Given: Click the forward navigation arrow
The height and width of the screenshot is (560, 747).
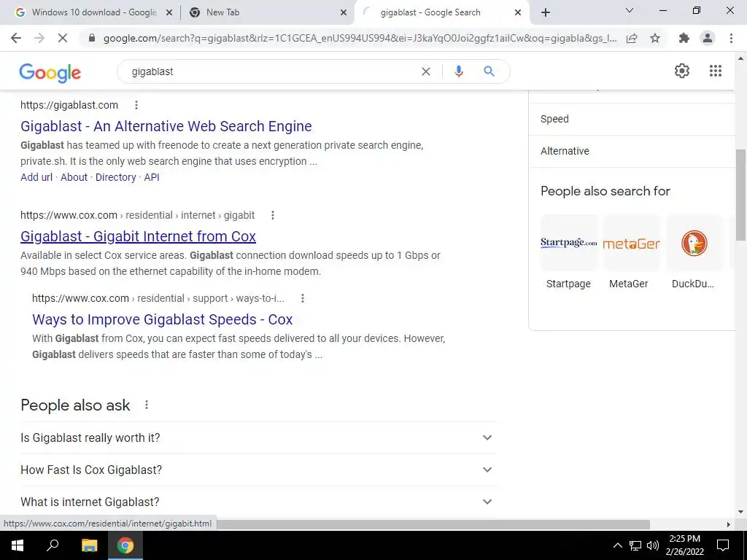Looking at the screenshot, I should pyautogui.click(x=39, y=38).
